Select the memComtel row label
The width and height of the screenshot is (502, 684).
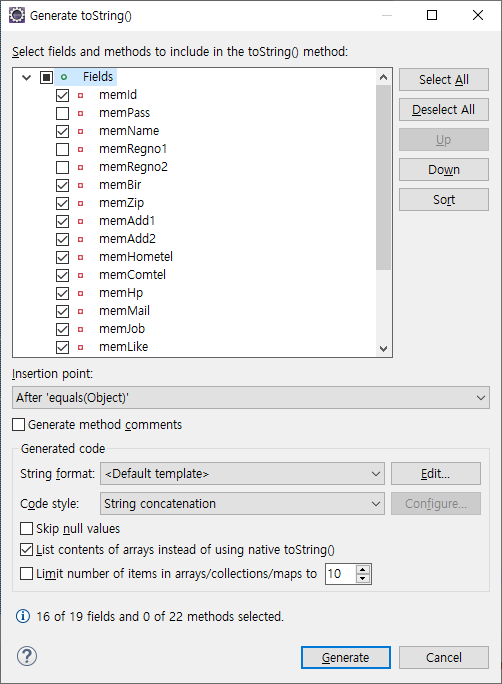[132, 275]
